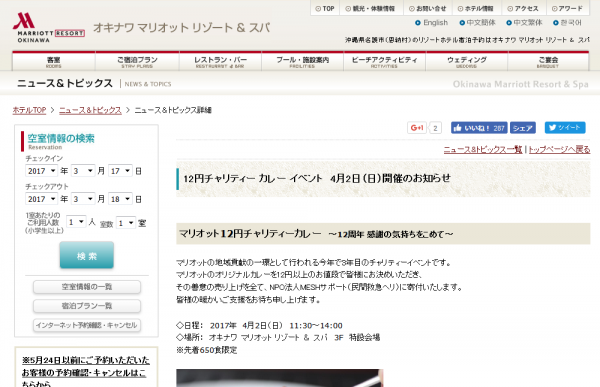The image size is (600, 387).
Task: Switch language to English
Action: click(431, 23)
